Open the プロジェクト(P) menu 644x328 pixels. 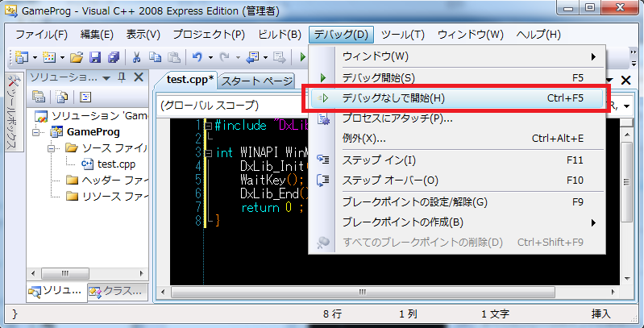click(209, 35)
